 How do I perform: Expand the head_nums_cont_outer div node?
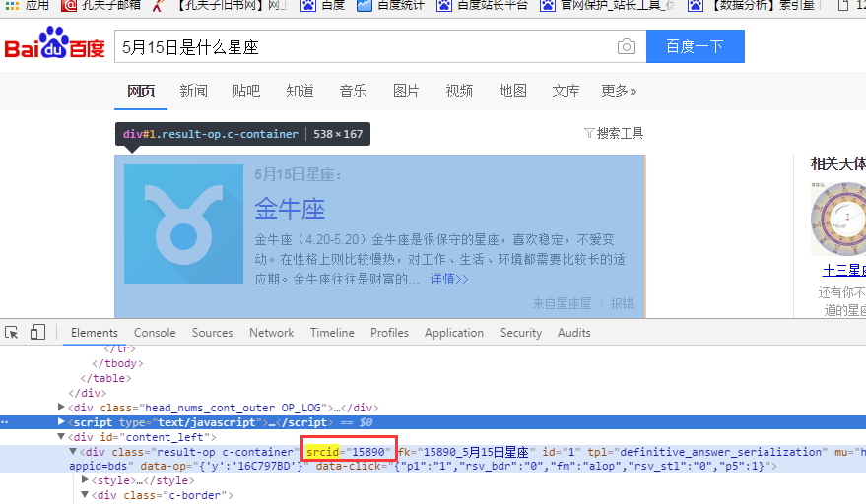click(62, 407)
